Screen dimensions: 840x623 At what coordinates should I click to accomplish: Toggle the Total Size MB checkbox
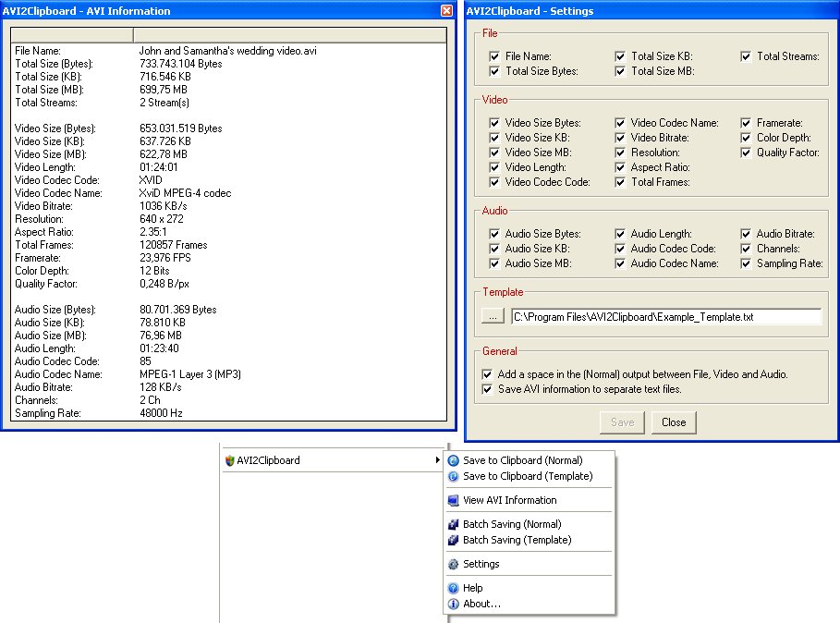pyautogui.click(x=620, y=71)
